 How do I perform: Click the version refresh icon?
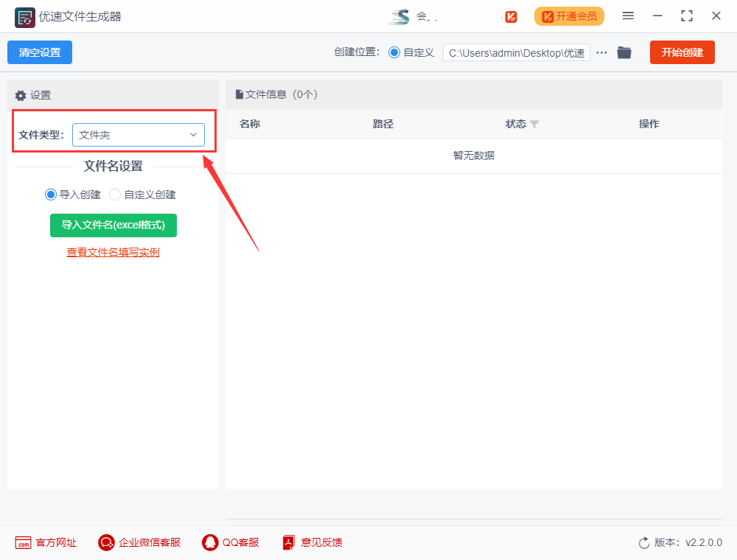[644, 542]
